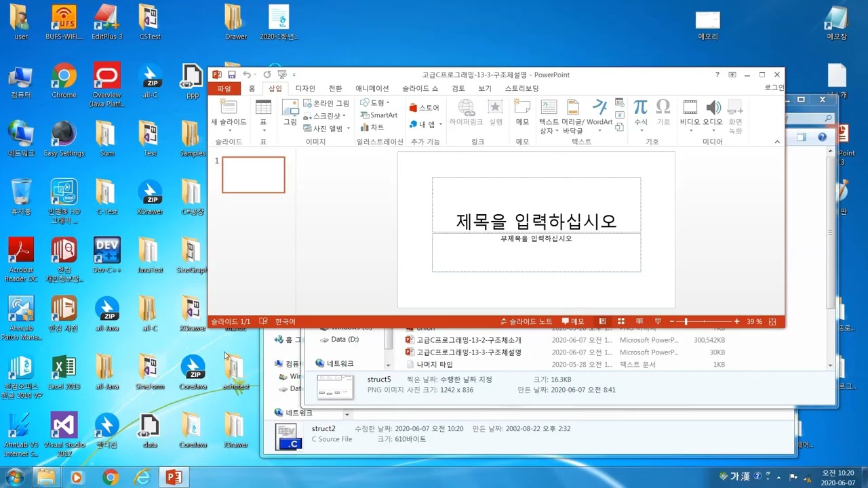
Task: Switch to the 홈 ribbon tab
Action: point(252,88)
